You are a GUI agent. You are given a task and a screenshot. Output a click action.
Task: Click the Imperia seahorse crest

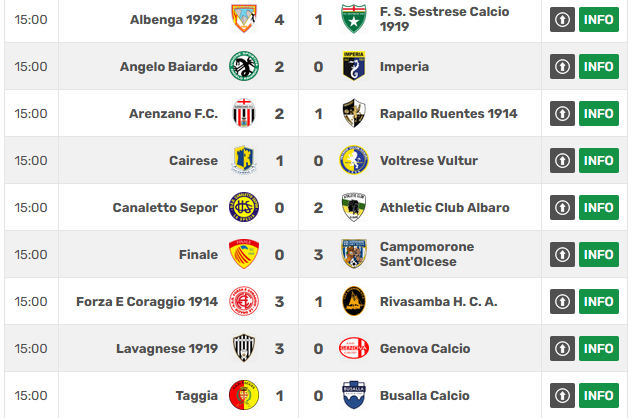(x=354, y=66)
